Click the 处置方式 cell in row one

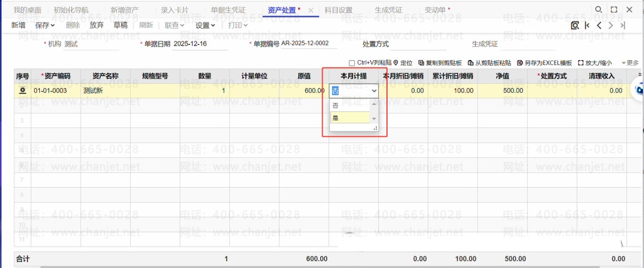pos(552,91)
